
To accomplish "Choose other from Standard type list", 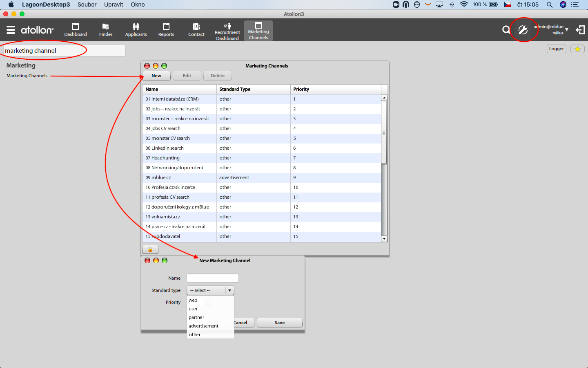I will [x=210, y=334].
